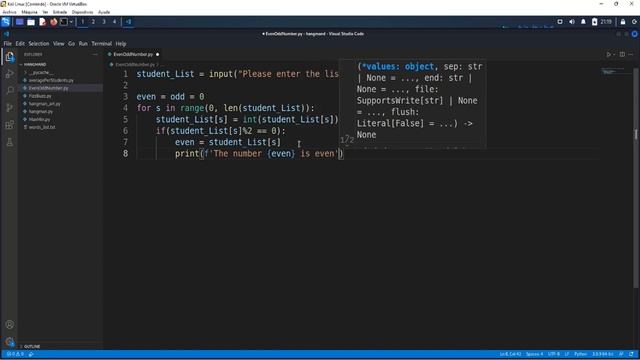Open the Selection menu
This screenshot has width=640, height=360.
39,44
